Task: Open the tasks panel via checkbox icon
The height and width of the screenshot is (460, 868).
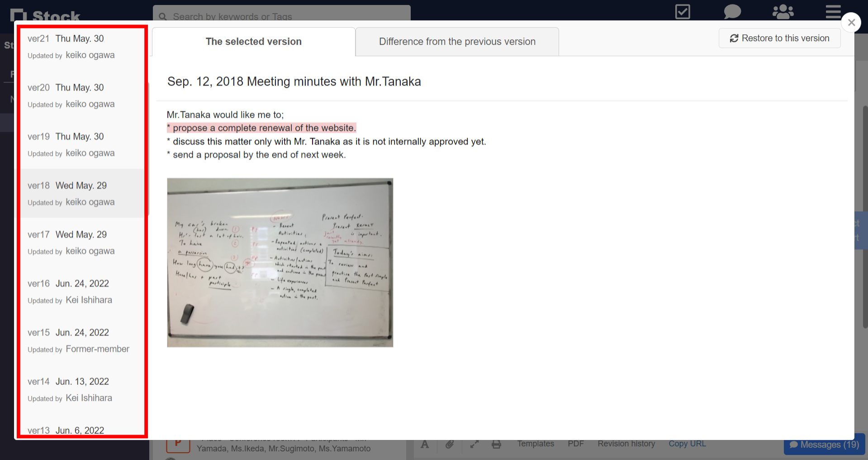Action: click(683, 12)
